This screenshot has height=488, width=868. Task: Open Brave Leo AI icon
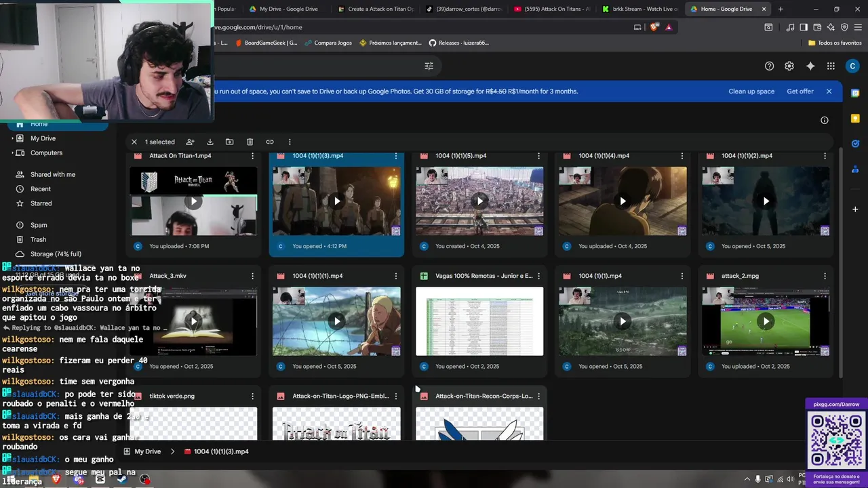pyautogui.click(x=831, y=27)
